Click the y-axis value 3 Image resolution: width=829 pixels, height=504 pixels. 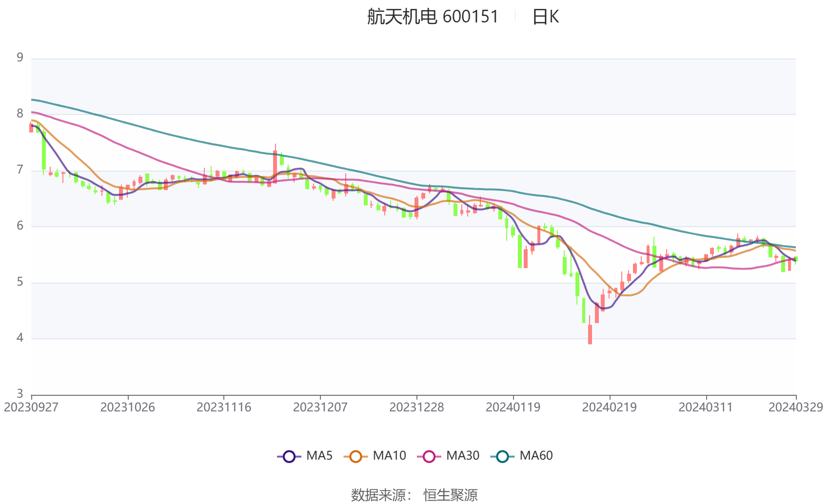click(x=20, y=394)
